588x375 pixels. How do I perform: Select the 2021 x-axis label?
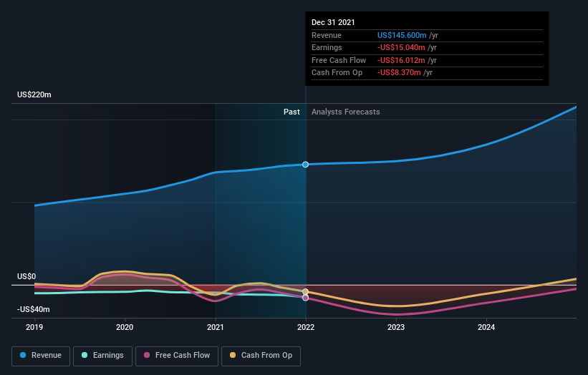point(216,328)
